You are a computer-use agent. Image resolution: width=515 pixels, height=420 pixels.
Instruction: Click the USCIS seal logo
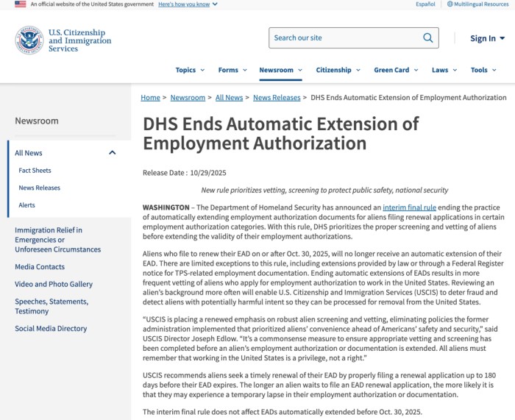(29, 40)
